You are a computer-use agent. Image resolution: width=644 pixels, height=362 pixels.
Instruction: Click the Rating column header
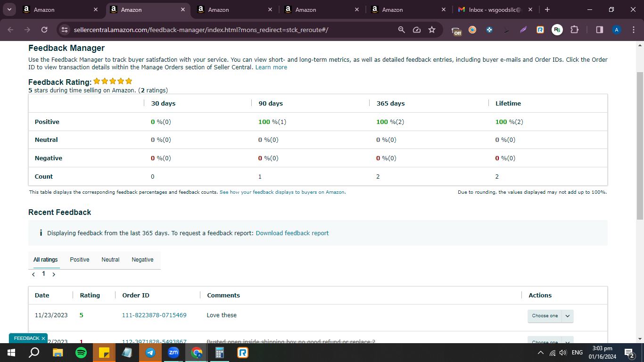click(x=90, y=296)
